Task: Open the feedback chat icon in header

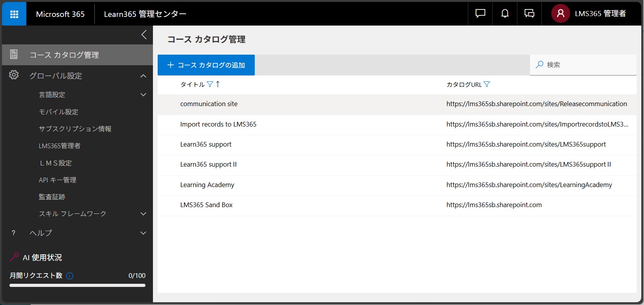Action: coord(480,14)
